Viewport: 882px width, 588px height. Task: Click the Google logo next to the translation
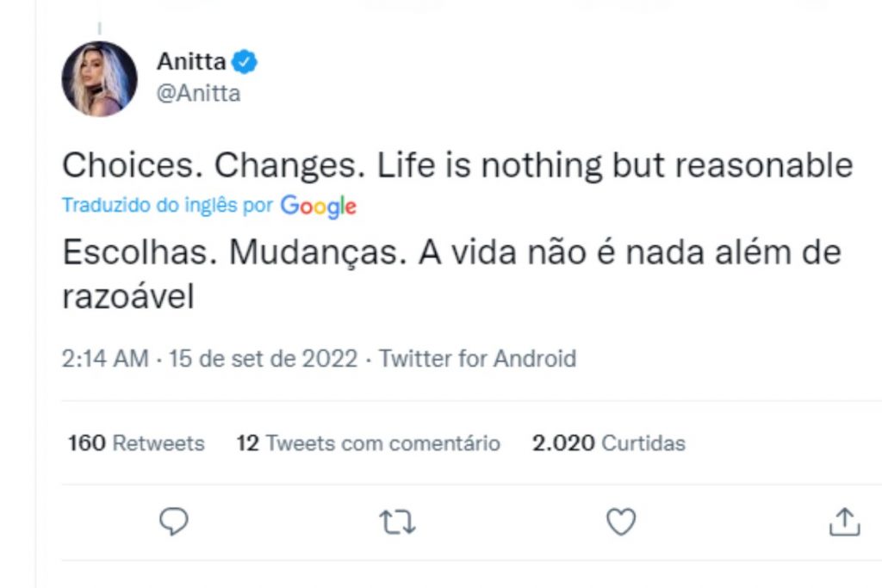coord(319,206)
